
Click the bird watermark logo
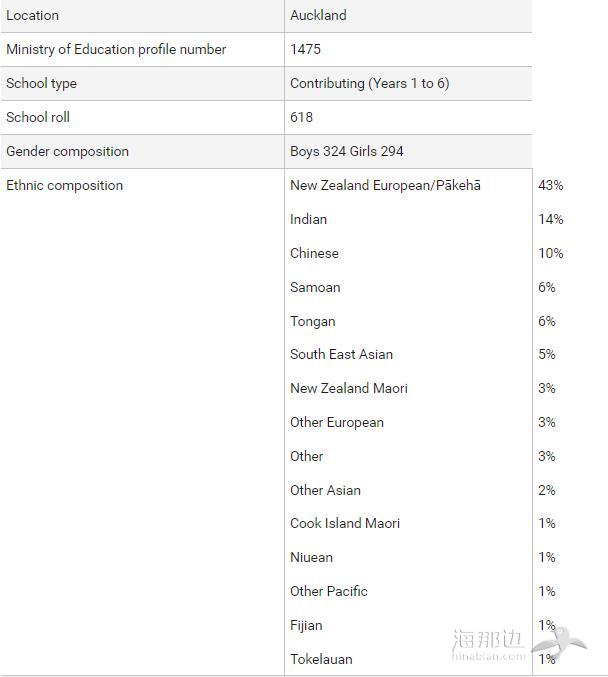coord(559,643)
